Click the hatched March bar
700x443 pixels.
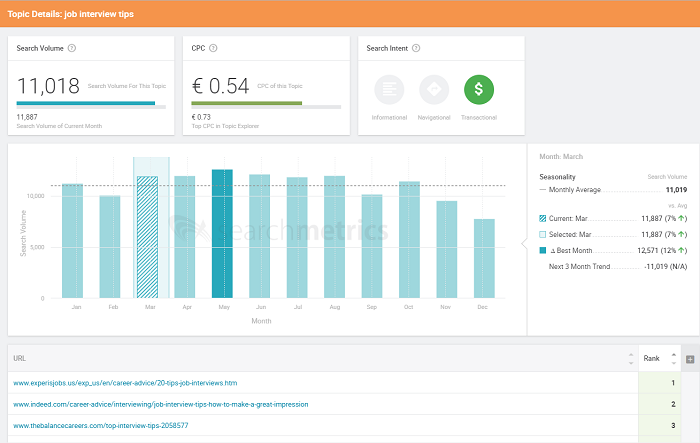147,237
